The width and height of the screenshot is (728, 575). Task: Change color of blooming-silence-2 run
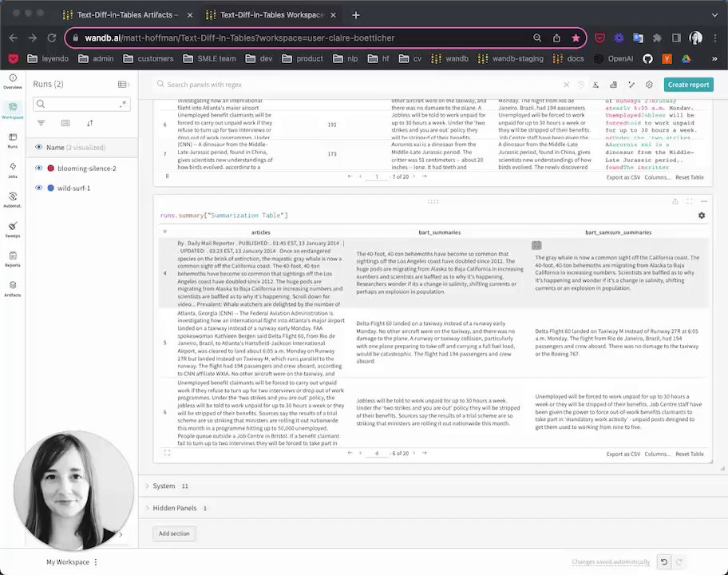[x=50, y=169]
